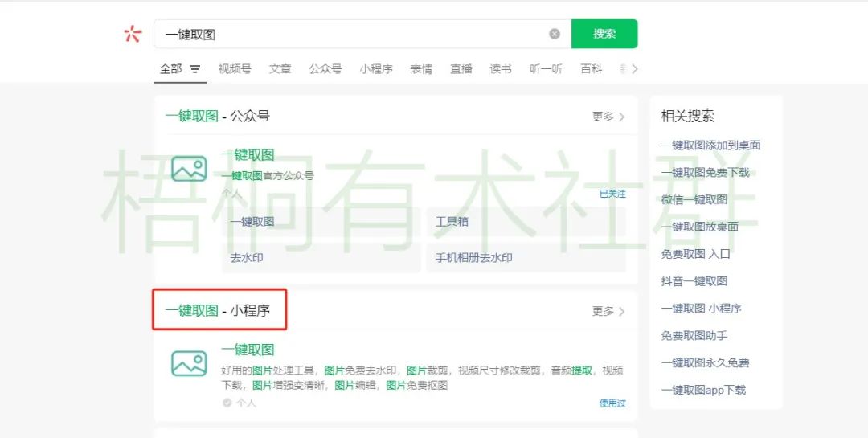Click the 一键取图 official account image icon

coord(189,169)
